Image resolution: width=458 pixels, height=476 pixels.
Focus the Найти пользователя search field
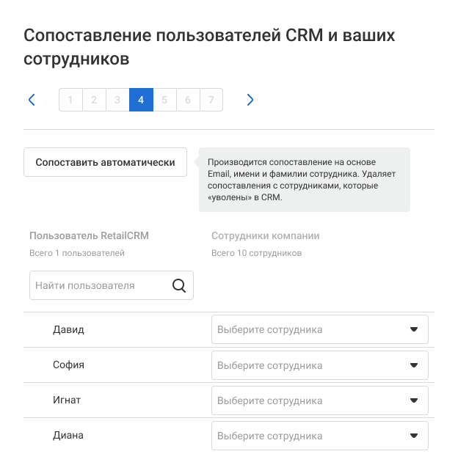pyautogui.click(x=99, y=285)
